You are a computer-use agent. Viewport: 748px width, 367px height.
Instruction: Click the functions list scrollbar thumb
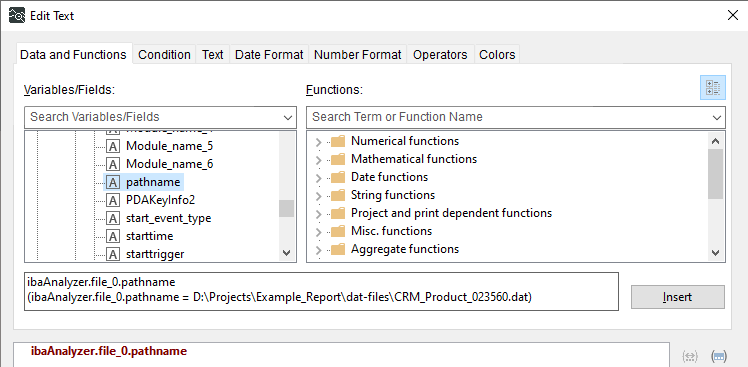pyautogui.click(x=716, y=174)
